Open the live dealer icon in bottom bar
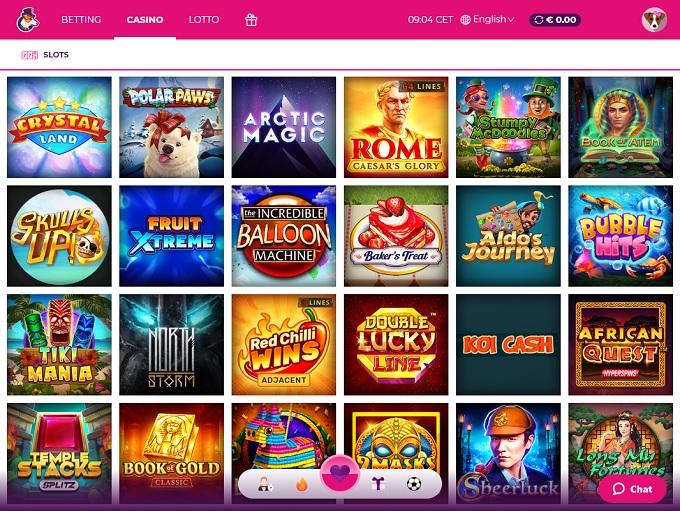The image size is (680, 511). click(x=264, y=484)
